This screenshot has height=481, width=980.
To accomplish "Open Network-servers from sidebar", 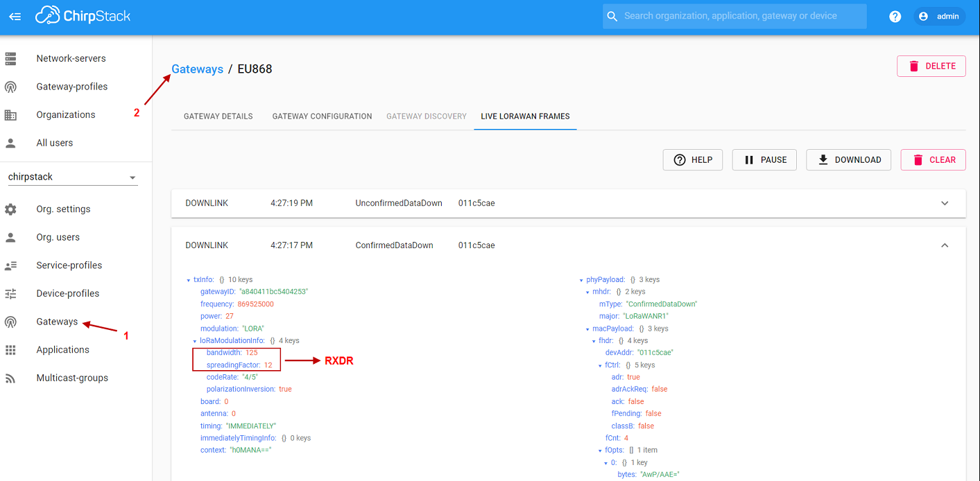I will pyautogui.click(x=71, y=59).
